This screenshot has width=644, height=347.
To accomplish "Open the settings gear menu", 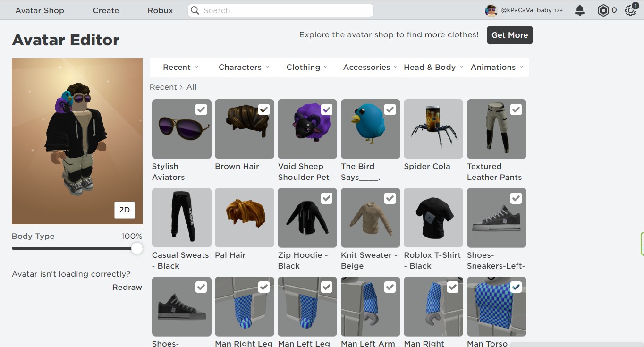I will coord(631,10).
